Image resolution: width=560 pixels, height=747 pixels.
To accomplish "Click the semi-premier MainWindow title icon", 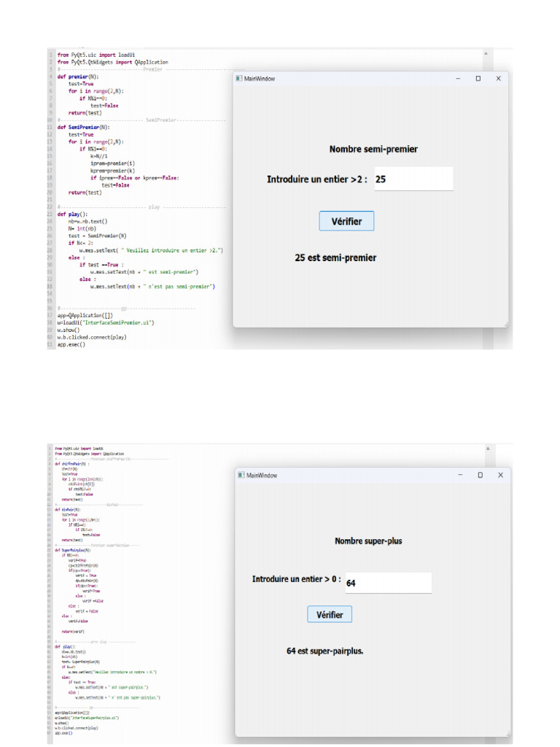I will tap(238, 79).
